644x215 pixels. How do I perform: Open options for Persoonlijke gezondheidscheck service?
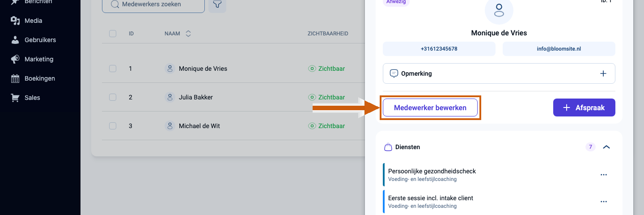pos(604,175)
